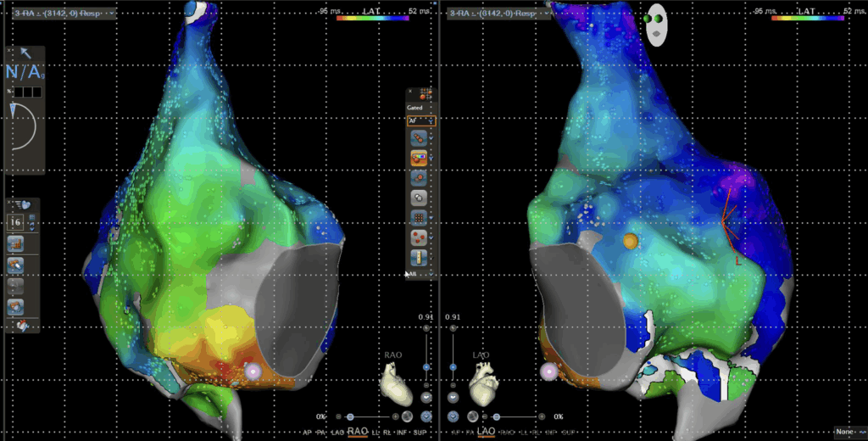Select the LAO view in right pane

[x=486, y=433]
